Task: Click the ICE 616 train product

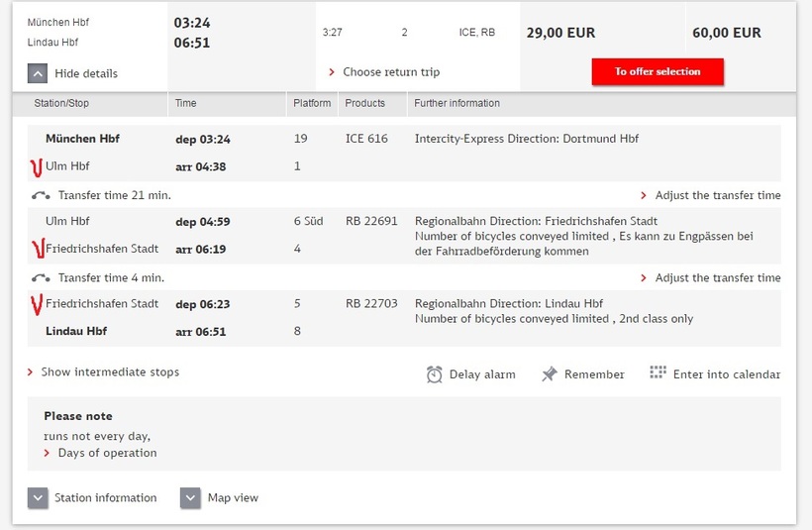Action: tap(366, 139)
